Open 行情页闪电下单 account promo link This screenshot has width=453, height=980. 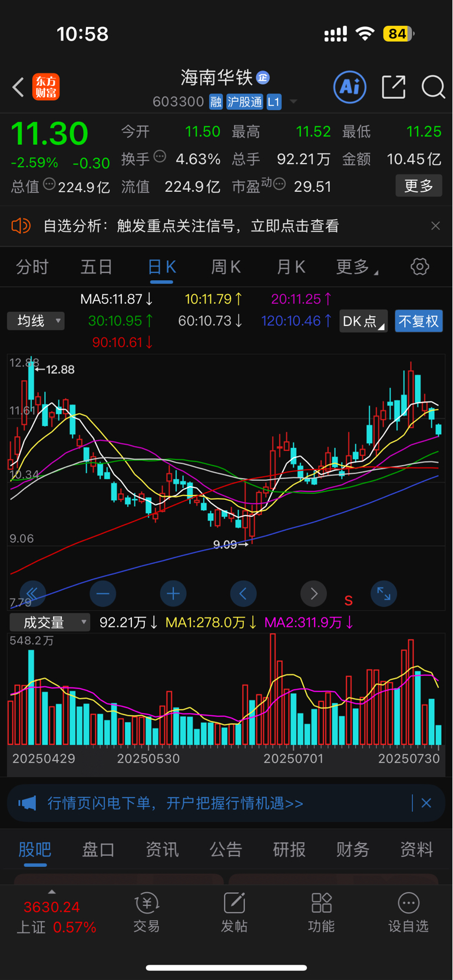click(x=175, y=803)
